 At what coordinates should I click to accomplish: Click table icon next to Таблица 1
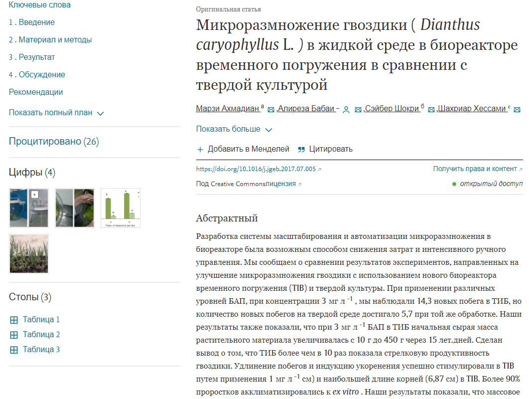14,320
